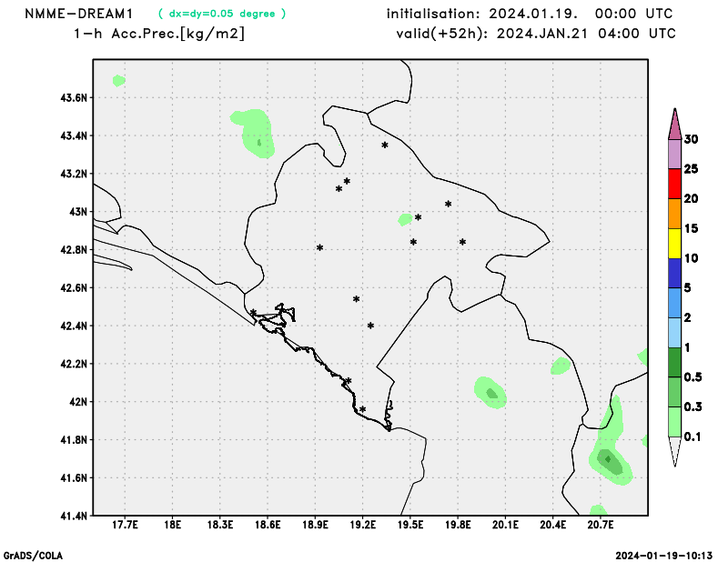Click the 18.6E longitude label

coord(268,525)
